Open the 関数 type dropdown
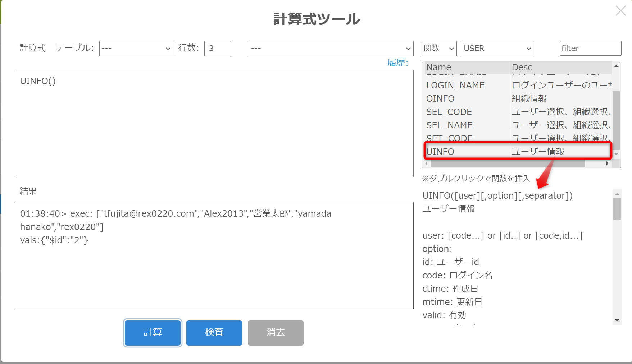The image size is (632, 364). point(439,49)
